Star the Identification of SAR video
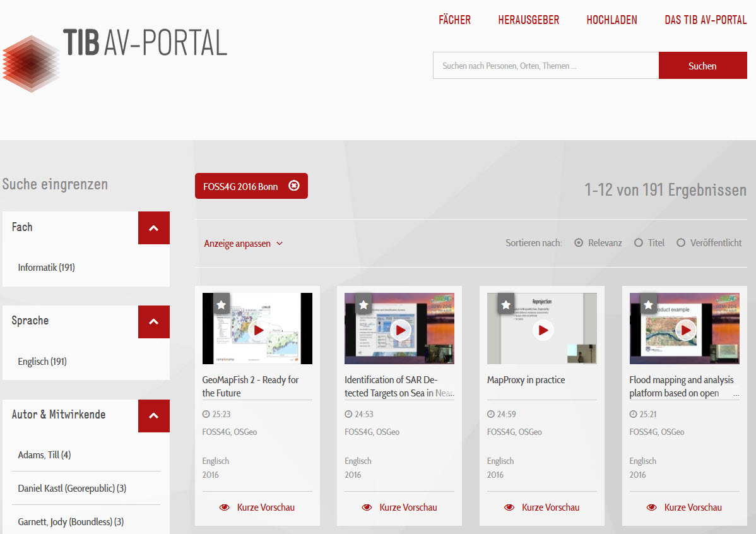The height and width of the screenshot is (534, 756). tap(363, 305)
